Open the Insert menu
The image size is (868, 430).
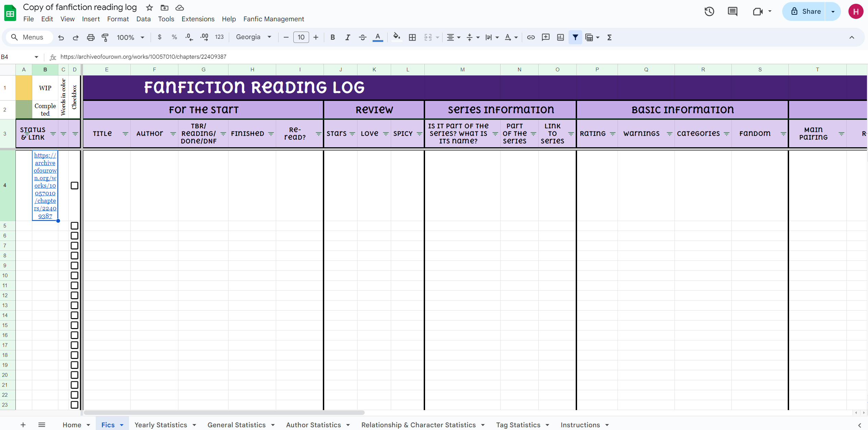(x=91, y=19)
